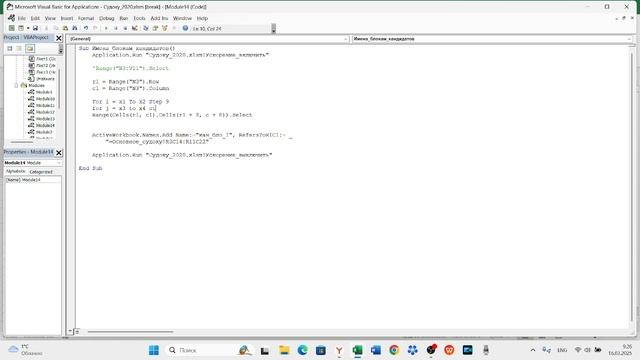Open the Format menu
This screenshot has height=360, width=640.
coord(86,18)
